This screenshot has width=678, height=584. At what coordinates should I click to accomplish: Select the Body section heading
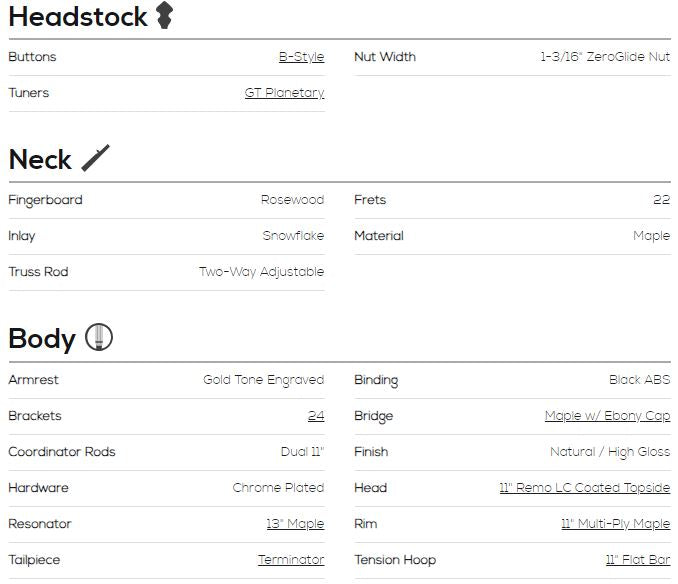[42, 338]
